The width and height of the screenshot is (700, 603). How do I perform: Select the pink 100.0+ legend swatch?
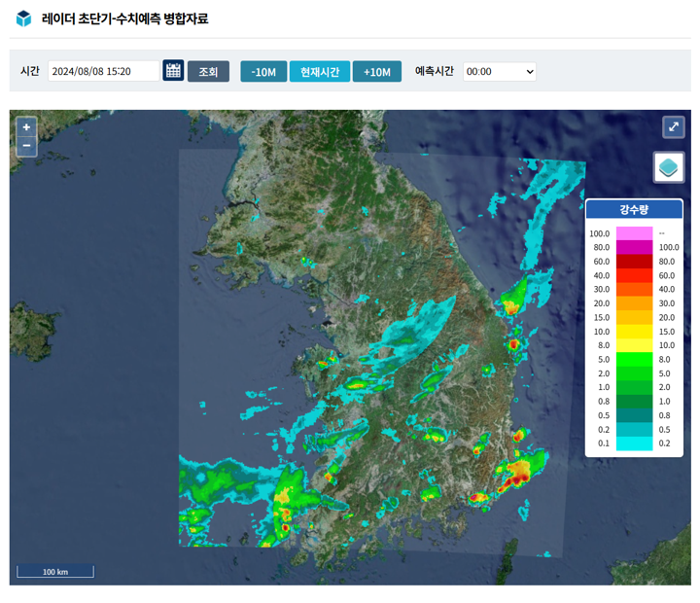click(634, 233)
